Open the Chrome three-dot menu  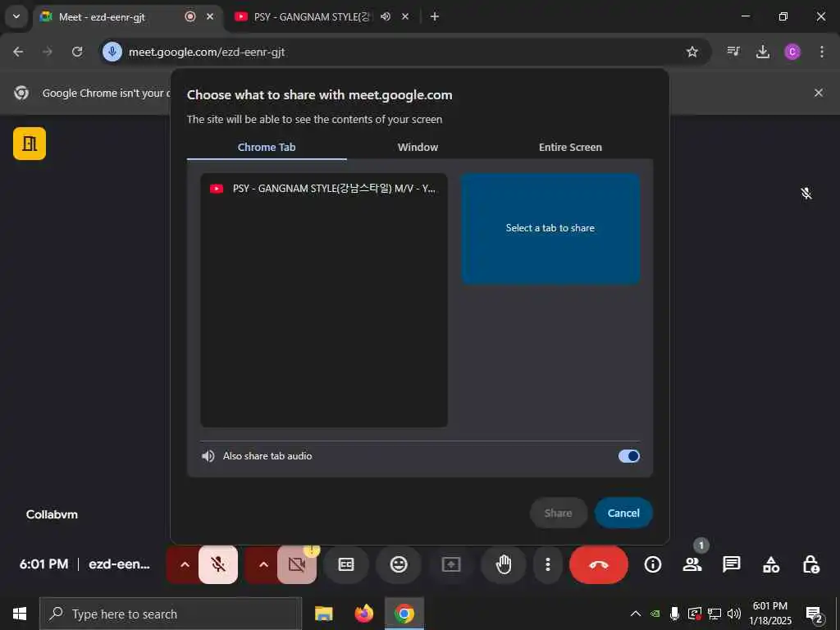coord(821,52)
